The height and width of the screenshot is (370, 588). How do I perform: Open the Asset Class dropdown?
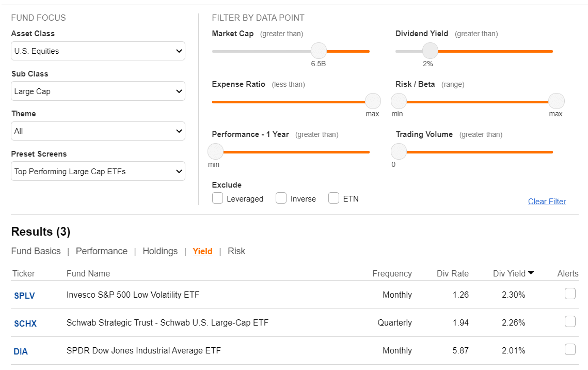point(98,51)
